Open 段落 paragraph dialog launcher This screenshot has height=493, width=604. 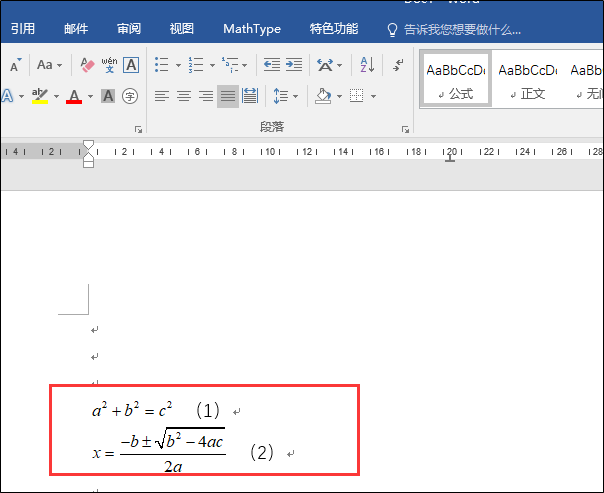(x=405, y=130)
